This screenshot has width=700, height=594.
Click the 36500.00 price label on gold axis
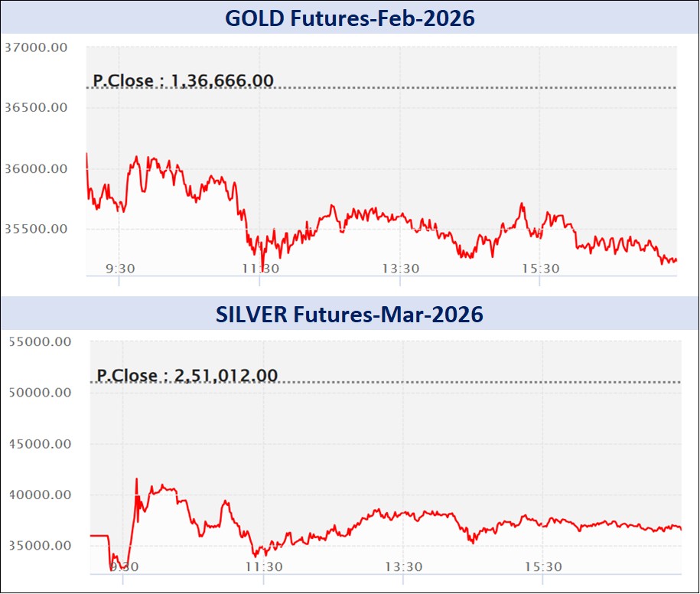tap(35, 107)
